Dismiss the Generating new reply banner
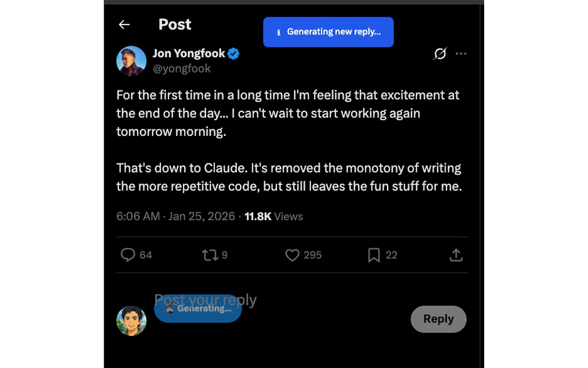The height and width of the screenshot is (368, 588). click(x=328, y=32)
